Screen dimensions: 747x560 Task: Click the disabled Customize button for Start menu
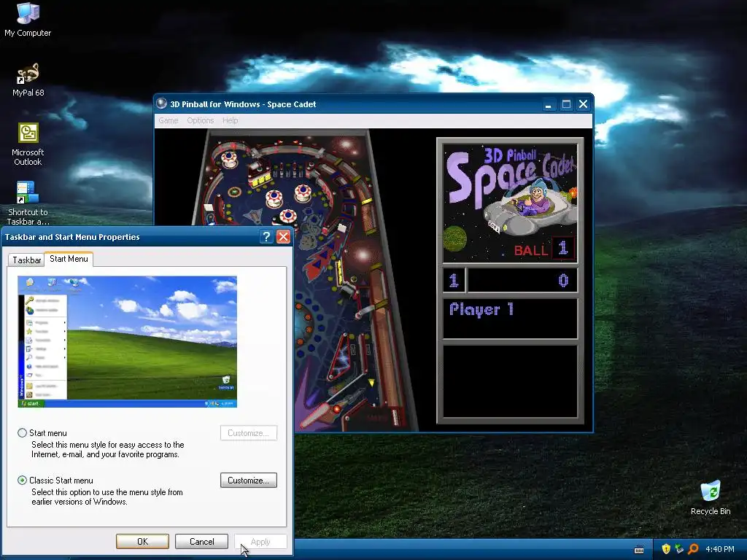pyautogui.click(x=249, y=433)
